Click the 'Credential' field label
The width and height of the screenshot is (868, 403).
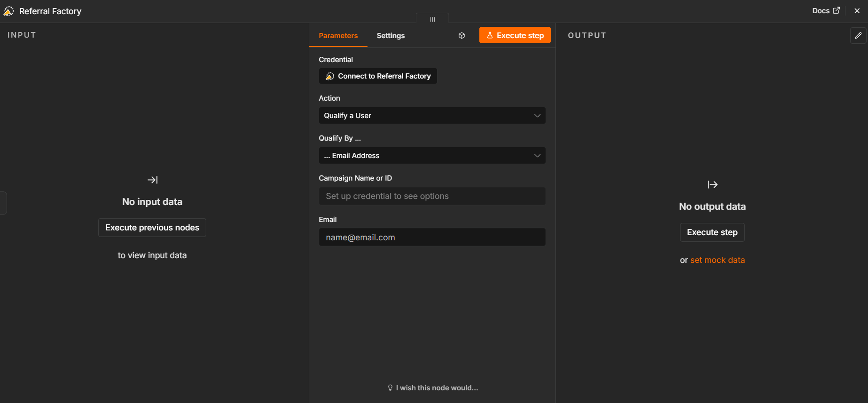point(336,60)
